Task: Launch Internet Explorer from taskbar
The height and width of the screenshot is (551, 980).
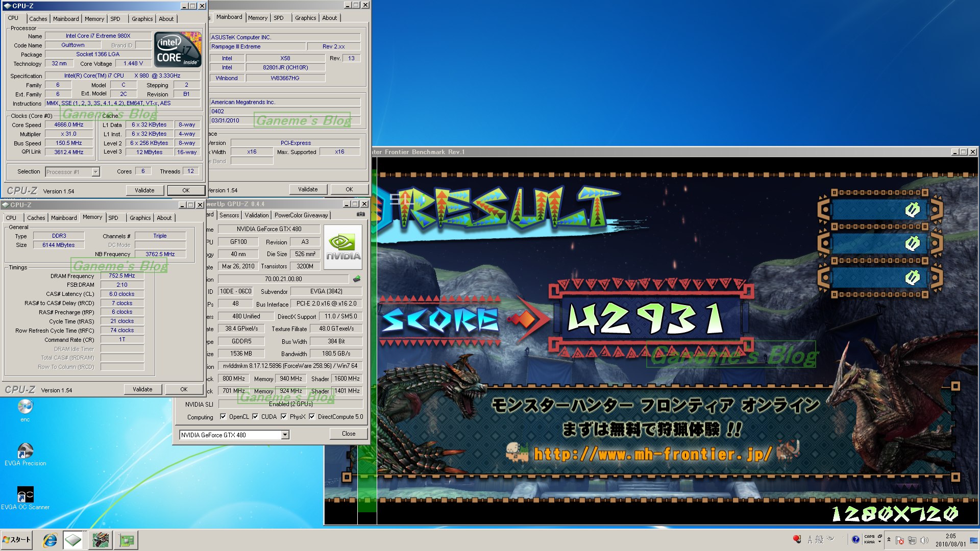Action: (x=50, y=540)
